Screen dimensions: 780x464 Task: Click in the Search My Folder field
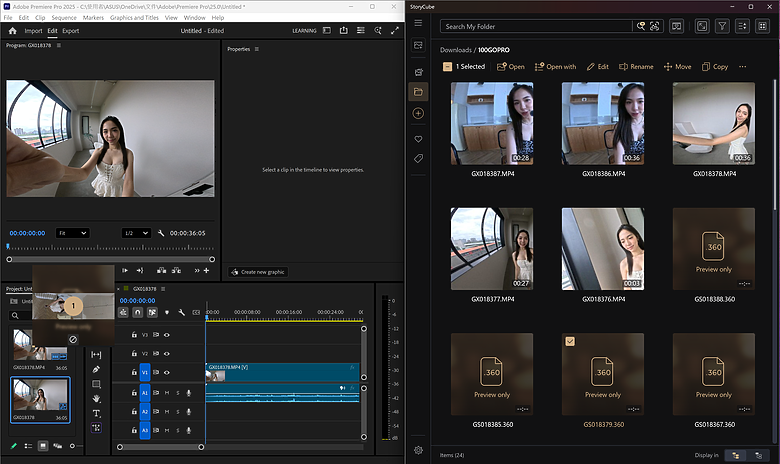(x=520, y=26)
